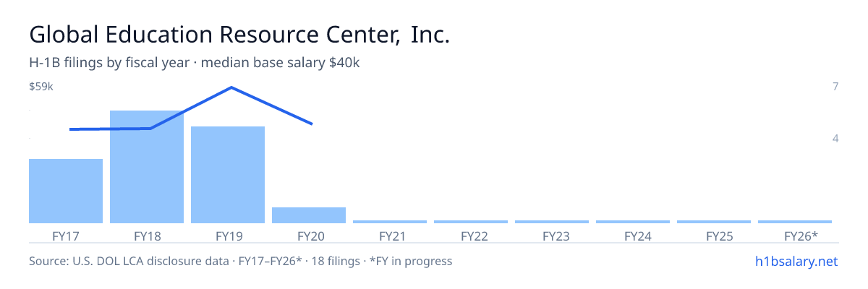Click the $59k salary axis label
The height and width of the screenshot is (289, 868).
pos(41,87)
